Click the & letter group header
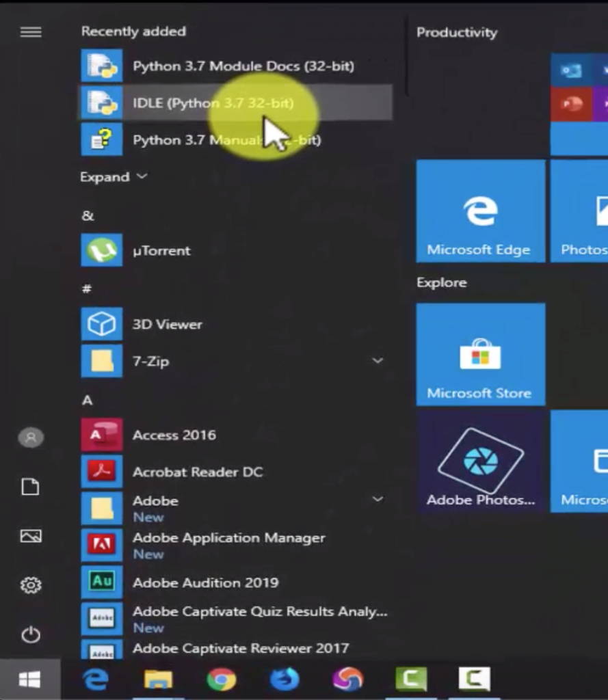This screenshot has height=700, width=608. [88, 216]
